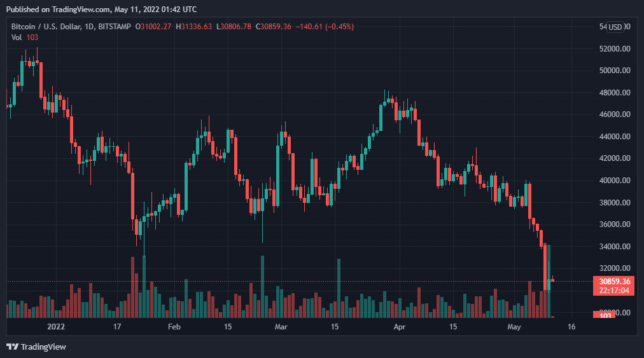Image resolution: width=644 pixels, height=358 pixels.
Task: Click the 2022 label on time axis
Action: click(56, 327)
